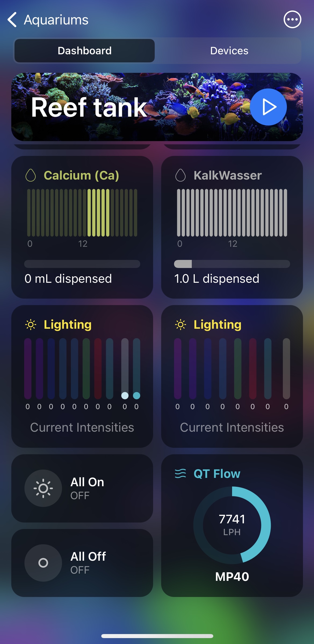The height and width of the screenshot is (644, 314).
Task: Open the three-dot more options menu
Action: tap(292, 20)
